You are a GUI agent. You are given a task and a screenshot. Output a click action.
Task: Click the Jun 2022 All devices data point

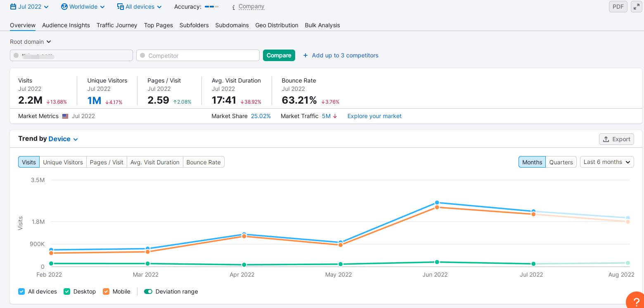coord(437,203)
